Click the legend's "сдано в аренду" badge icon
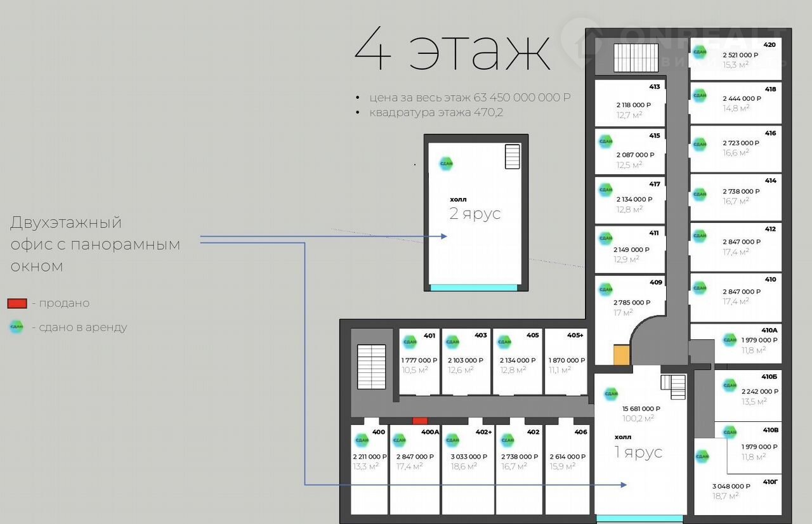The image size is (812, 524). [x=16, y=327]
